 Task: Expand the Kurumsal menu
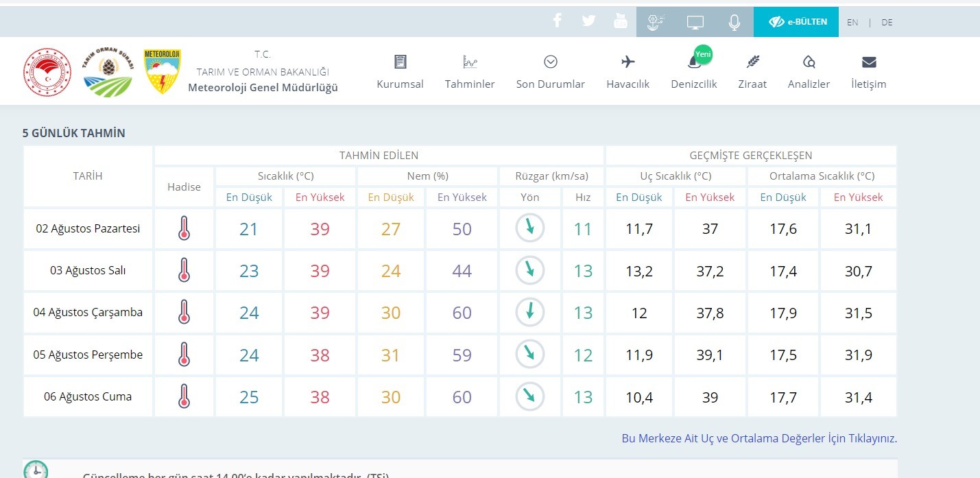pos(400,72)
